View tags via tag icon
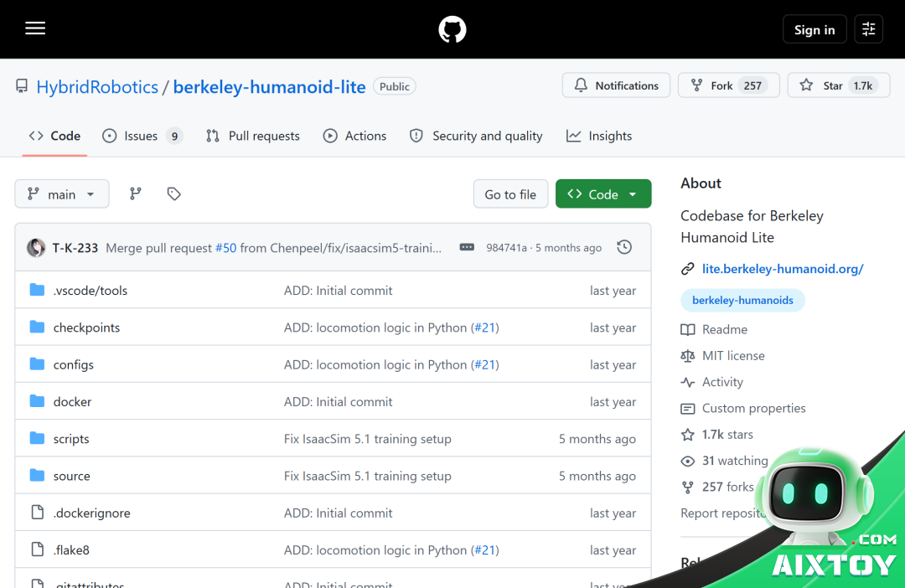 (x=173, y=193)
